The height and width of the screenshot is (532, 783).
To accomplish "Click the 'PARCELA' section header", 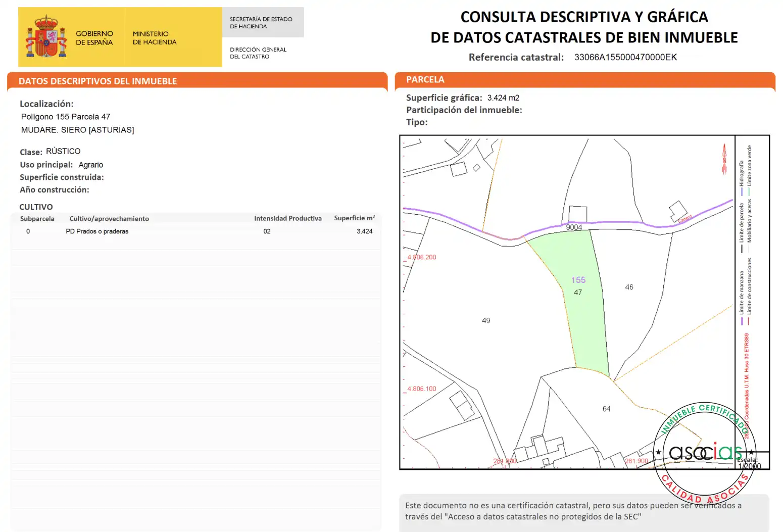I will [425, 79].
